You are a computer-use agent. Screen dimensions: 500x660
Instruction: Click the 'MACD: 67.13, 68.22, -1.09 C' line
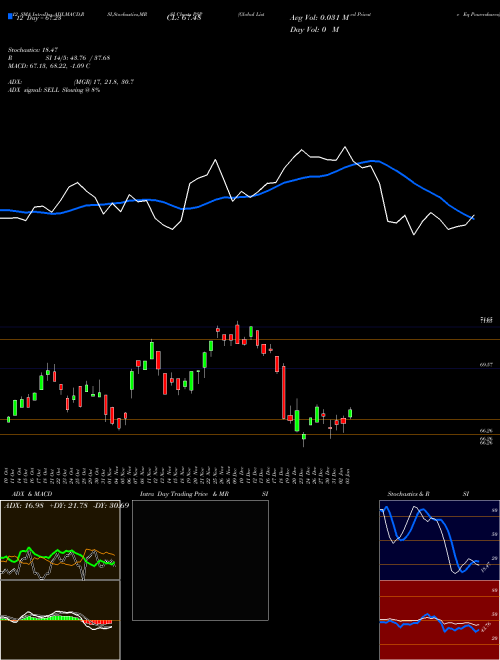(x=49, y=66)
